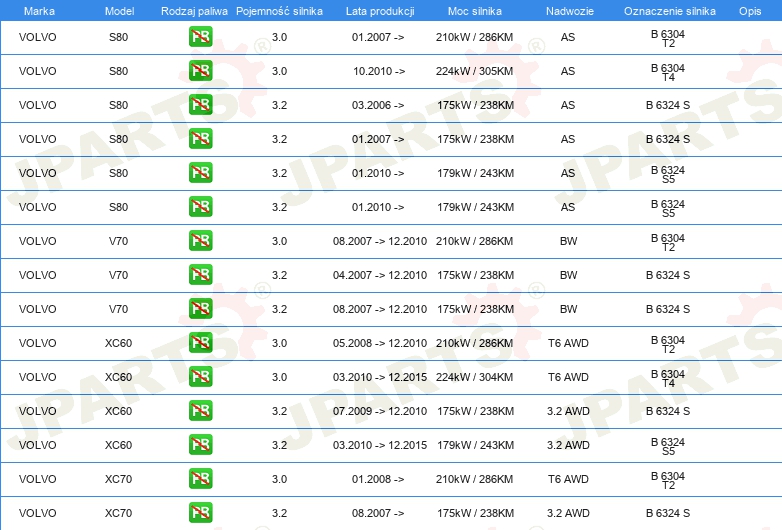The width and height of the screenshot is (782, 530).
Task: Click the 'T6 AWD' body cell in XC70 row
Action: [568, 479]
